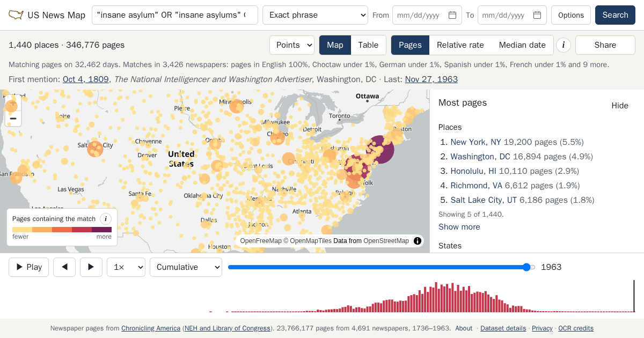Viewport: 644px width, 338px height.
Task: Click the Search button
Action: [615, 15]
